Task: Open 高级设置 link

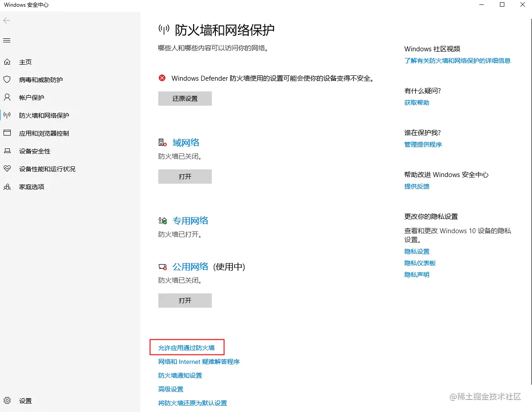Action: click(x=171, y=389)
